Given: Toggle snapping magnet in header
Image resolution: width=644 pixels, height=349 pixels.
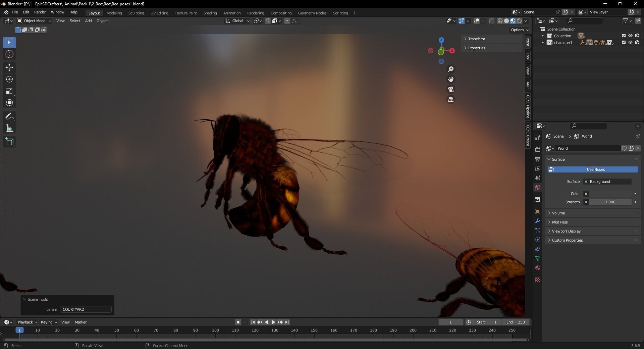Looking at the screenshot, I should pos(268,21).
